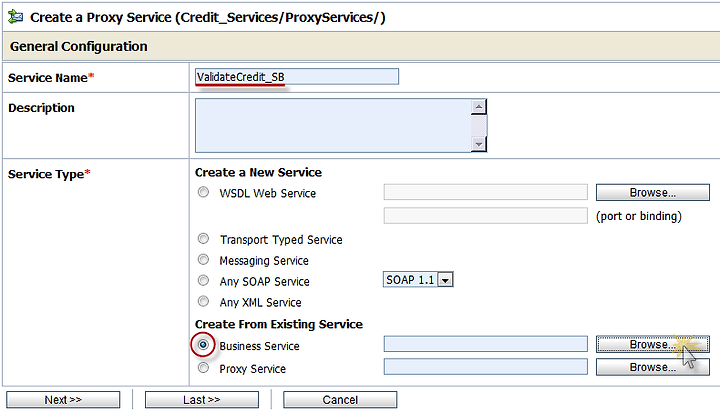This screenshot has width=720, height=412.
Task: Click the 'Description' label
Action: [41, 108]
